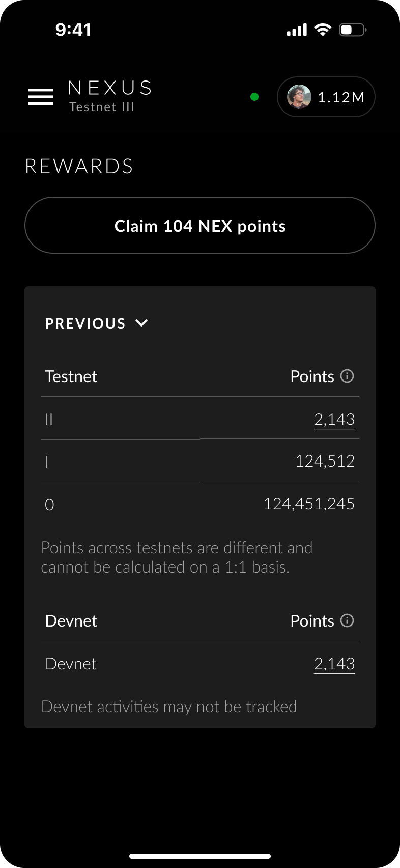The image size is (400, 868).
Task: Click the Claim 104 NEX points button
Action: (200, 225)
